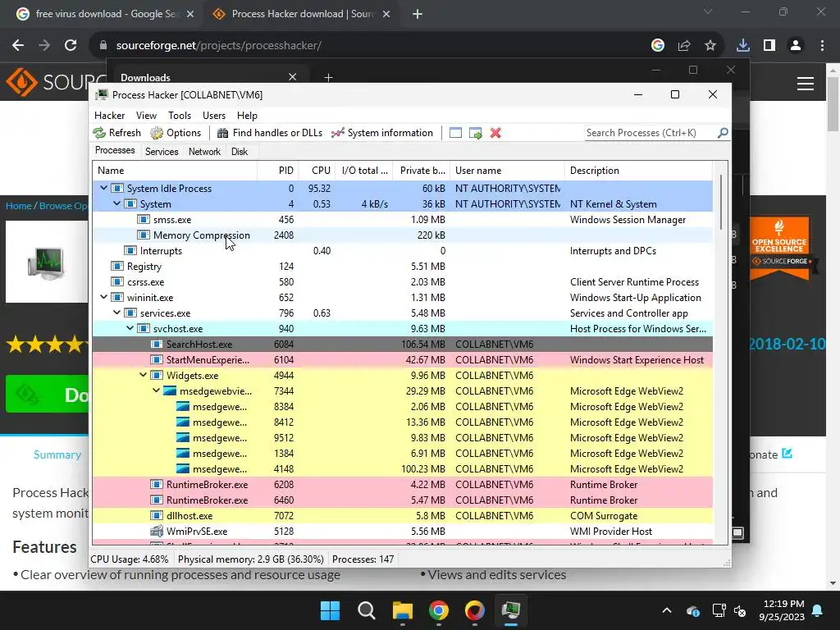Open the Tools menu
840x630 pixels.
click(x=180, y=116)
